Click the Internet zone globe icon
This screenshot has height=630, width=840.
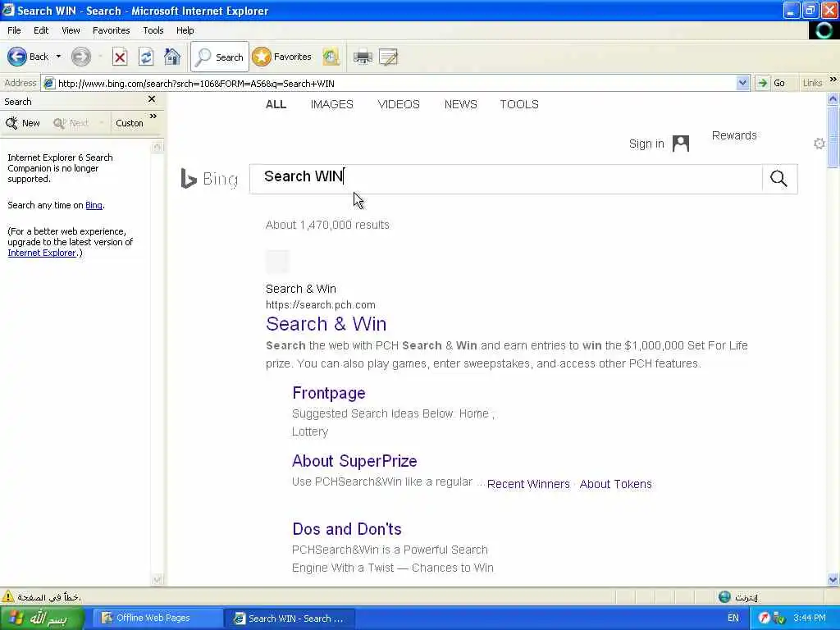[x=724, y=597]
